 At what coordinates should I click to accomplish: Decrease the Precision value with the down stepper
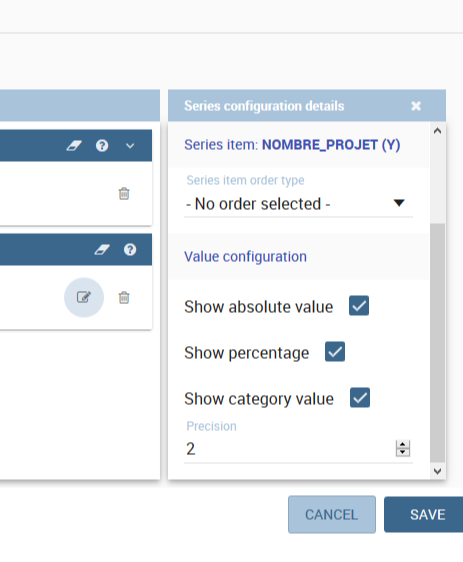[403, 452]
